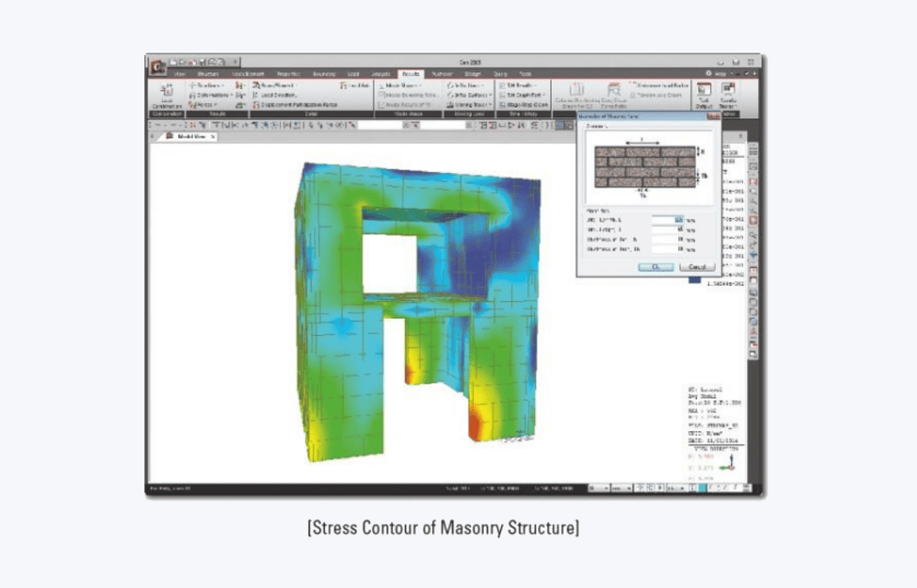This screenshot has width=917, height=588.
Task: Expand the Forces dropdown in ribbon
Action: pos(203,104)
